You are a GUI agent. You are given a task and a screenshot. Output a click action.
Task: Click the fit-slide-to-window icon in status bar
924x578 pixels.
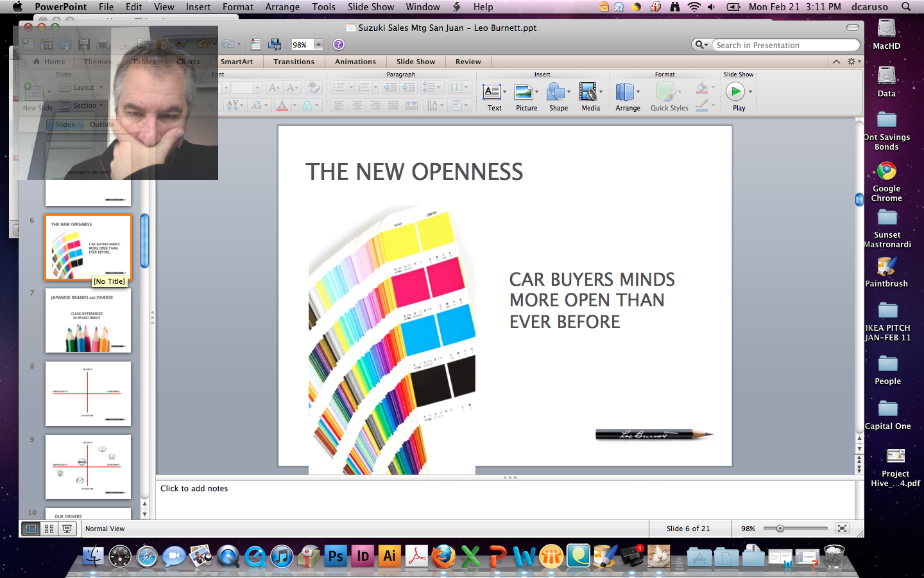pos(842,529)
